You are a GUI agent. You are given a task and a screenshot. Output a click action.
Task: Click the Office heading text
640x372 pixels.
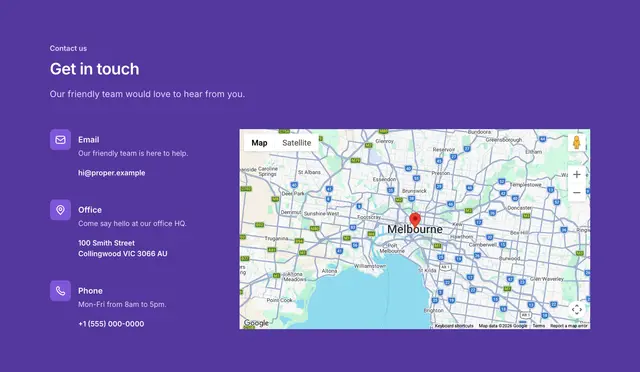(90, 210)
